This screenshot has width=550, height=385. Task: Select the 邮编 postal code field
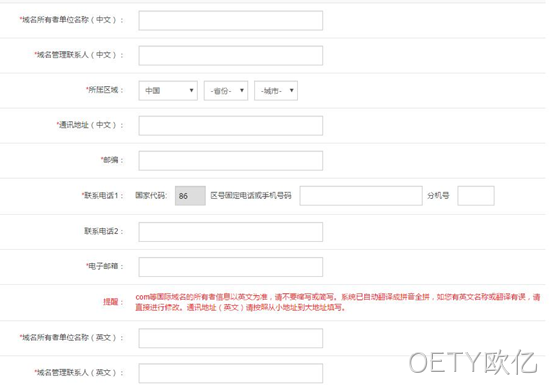tap(230, 161)
